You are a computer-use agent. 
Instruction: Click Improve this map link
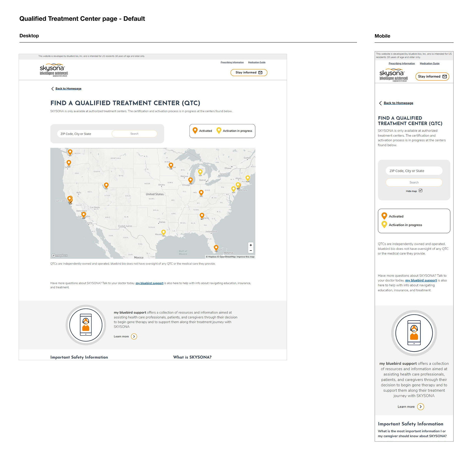click(x=245, y=257)
